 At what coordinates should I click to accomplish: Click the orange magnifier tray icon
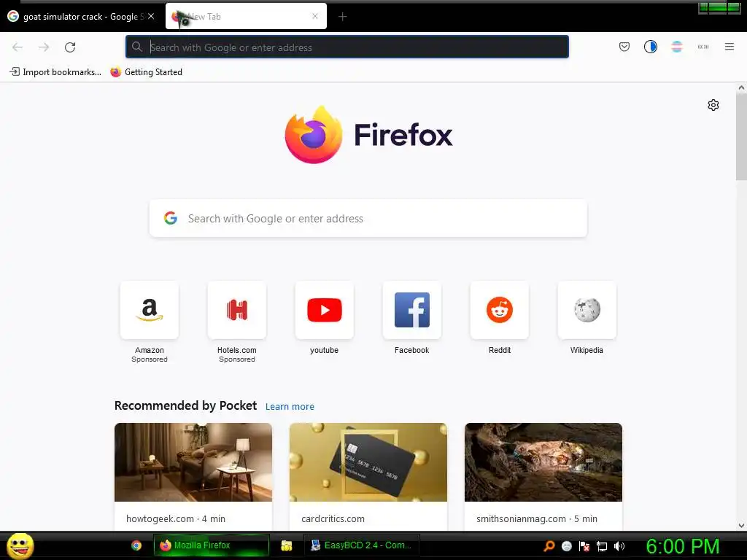[x=549, y=545]
